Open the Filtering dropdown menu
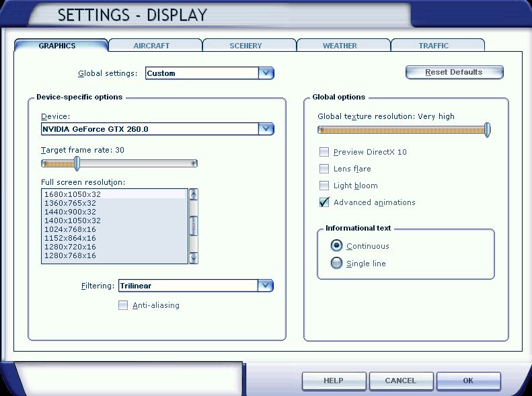Image resolution: width=532 pixels, height=396 pixels. pyautogui.click(x=265, y=286)
